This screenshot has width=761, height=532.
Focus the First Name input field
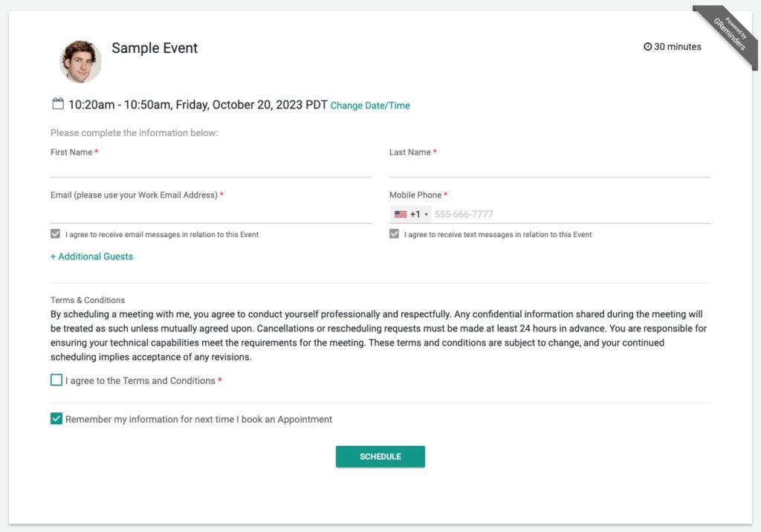[210, 169]
